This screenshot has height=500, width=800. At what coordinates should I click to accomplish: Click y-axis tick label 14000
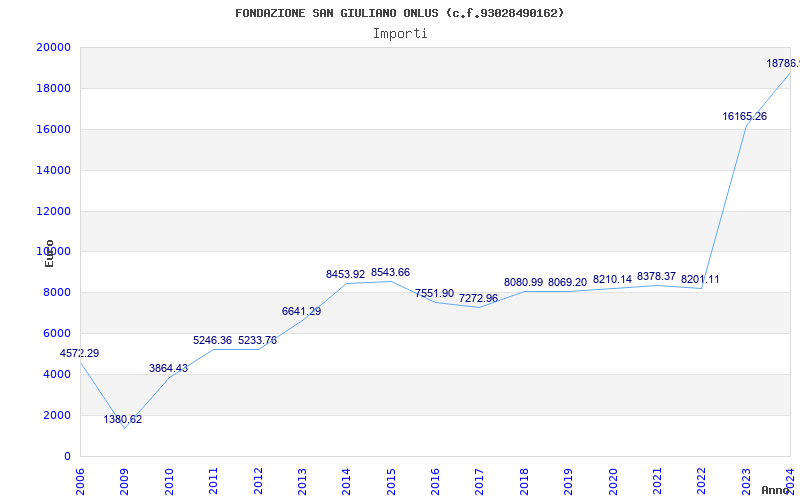tap(54, 170)
